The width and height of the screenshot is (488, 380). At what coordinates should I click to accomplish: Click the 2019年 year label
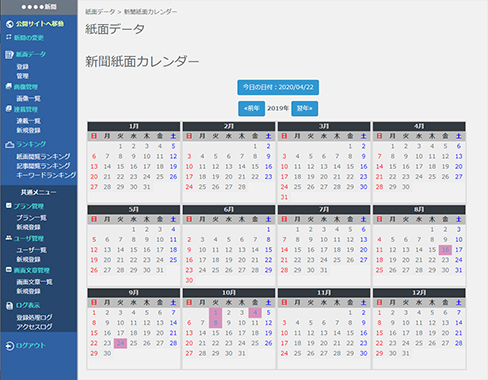(278, 108)
